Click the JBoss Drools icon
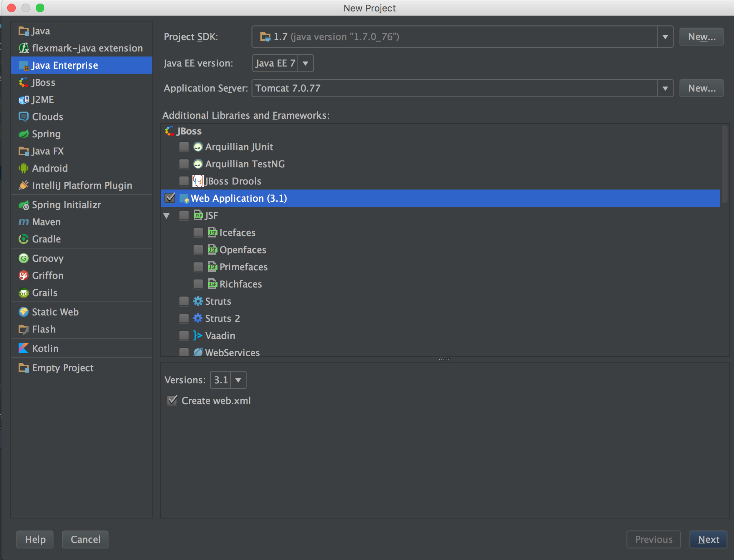 click(198, 181)
